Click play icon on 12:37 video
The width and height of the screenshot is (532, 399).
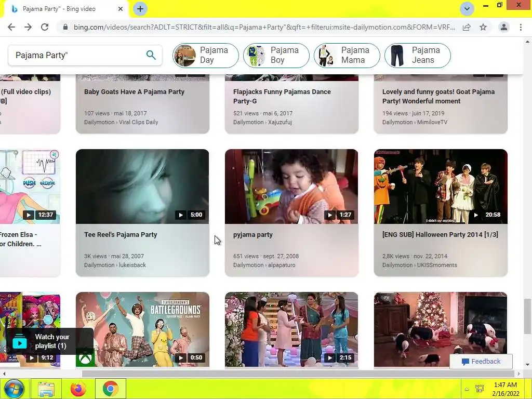coord(29,215)
